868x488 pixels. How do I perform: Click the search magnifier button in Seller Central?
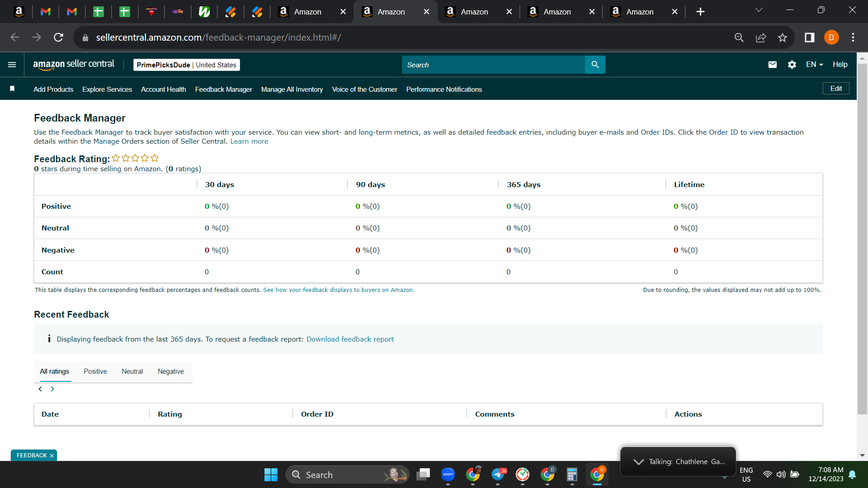[x=595, y=65]
